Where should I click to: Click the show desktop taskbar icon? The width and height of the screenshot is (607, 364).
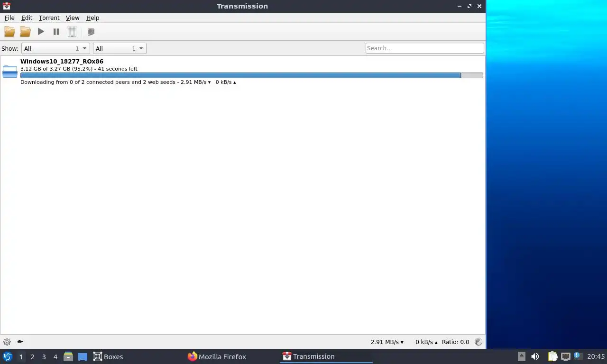click(83, 357)
